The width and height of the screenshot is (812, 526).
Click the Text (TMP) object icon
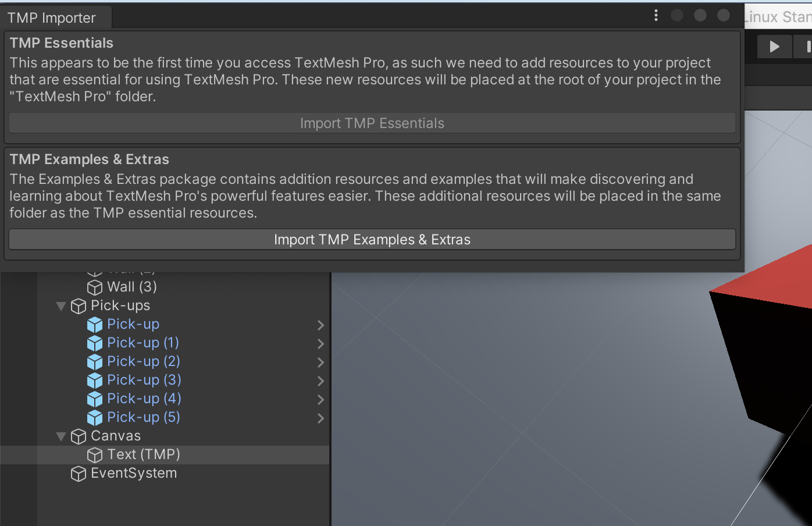coord(95,455)
